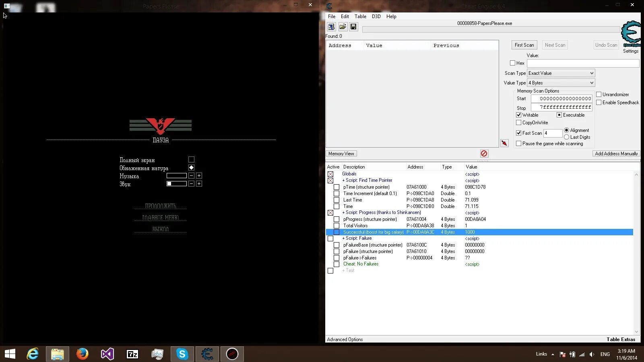Click music volume minus button in game

point(191,176)
